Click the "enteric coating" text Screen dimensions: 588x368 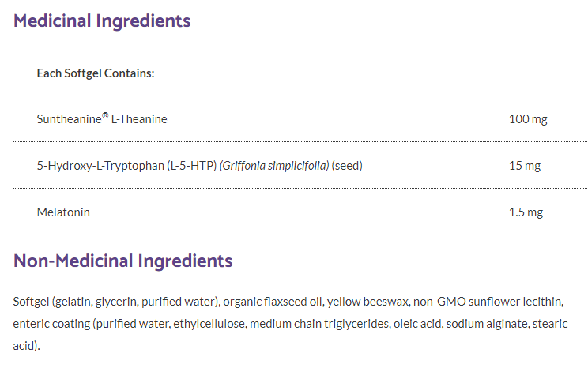pyautogui.click(x=48, y=325)
